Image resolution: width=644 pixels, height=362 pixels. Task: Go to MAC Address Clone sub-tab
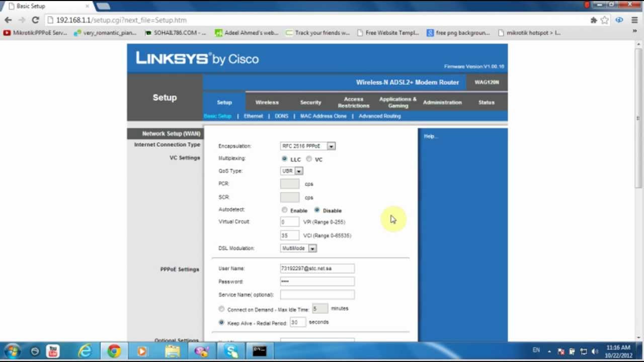click(x=324, y=116)
